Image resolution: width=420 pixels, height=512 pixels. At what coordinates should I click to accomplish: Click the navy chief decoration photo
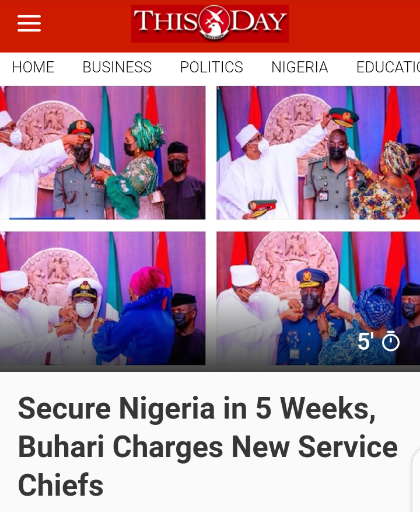pyautogui.click(x=103, y=298)
